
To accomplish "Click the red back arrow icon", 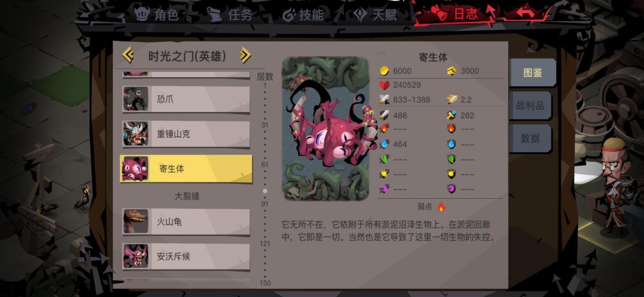I will pos(525,11).
